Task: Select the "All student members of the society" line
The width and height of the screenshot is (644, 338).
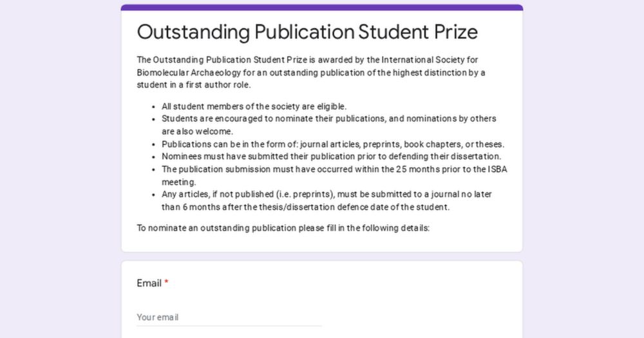Action: pos(254,106)
